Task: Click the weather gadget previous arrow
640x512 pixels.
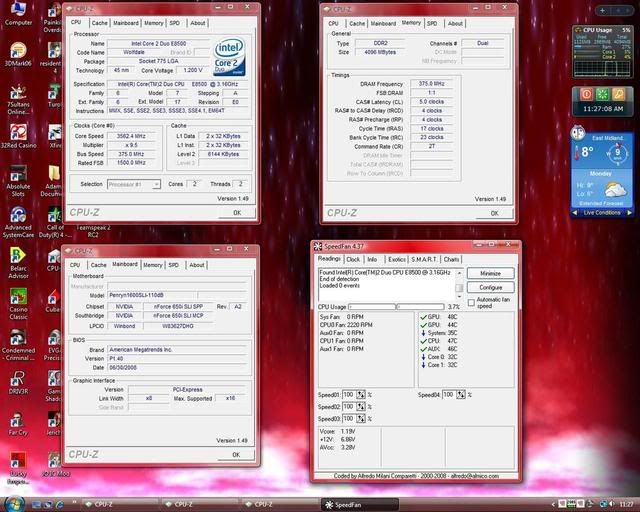Action: point(575,213)
